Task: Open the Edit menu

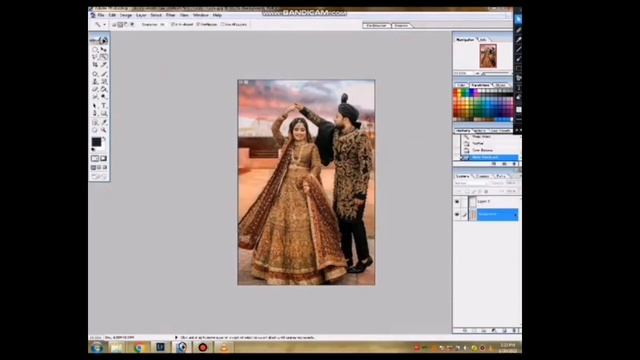Action: (113, 15)
